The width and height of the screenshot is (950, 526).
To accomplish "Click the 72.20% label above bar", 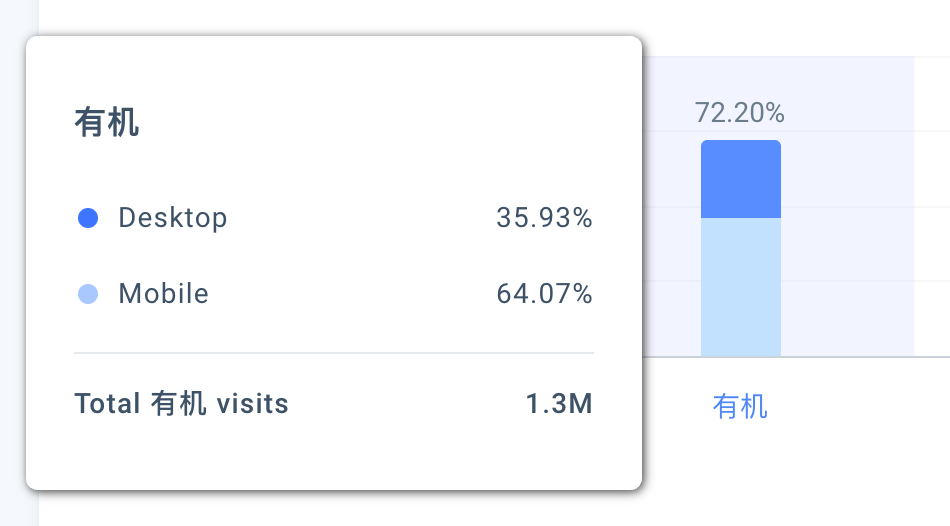I will (x=739, y=113).
